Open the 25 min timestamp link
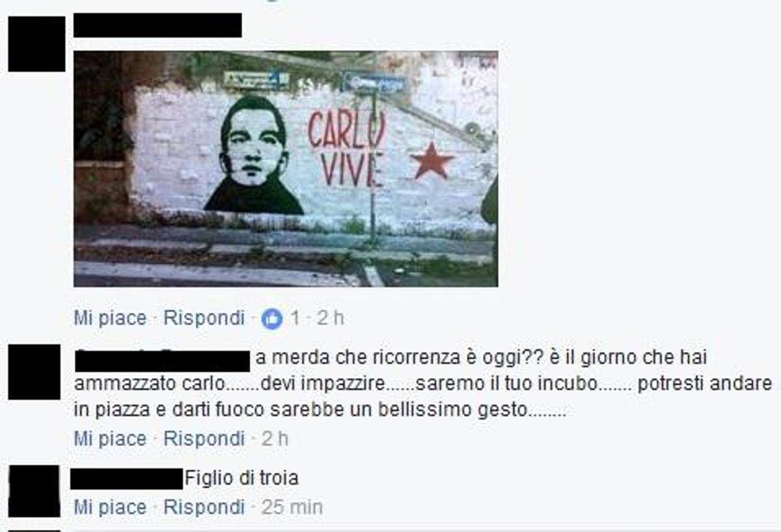The width and height of the screenshot is (781, 532). click(x=292, y=507)
